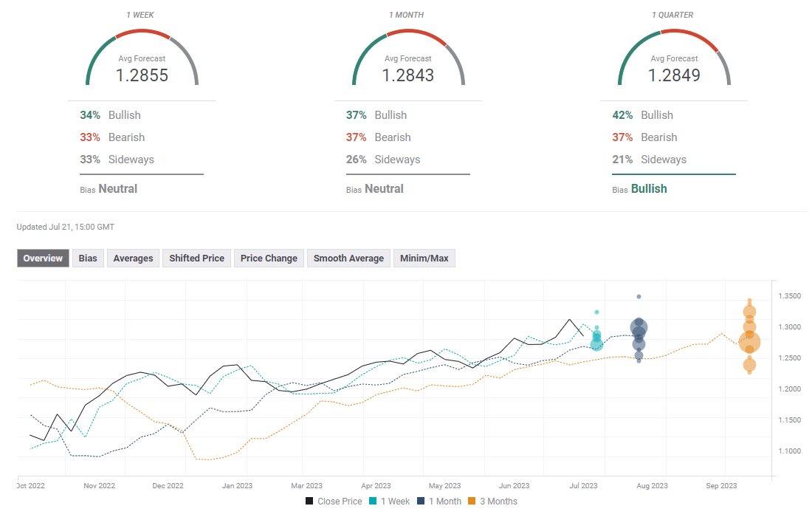The image size is (812, 520).
Task: Select the 42% Bullish row
Action: point(642,115)
